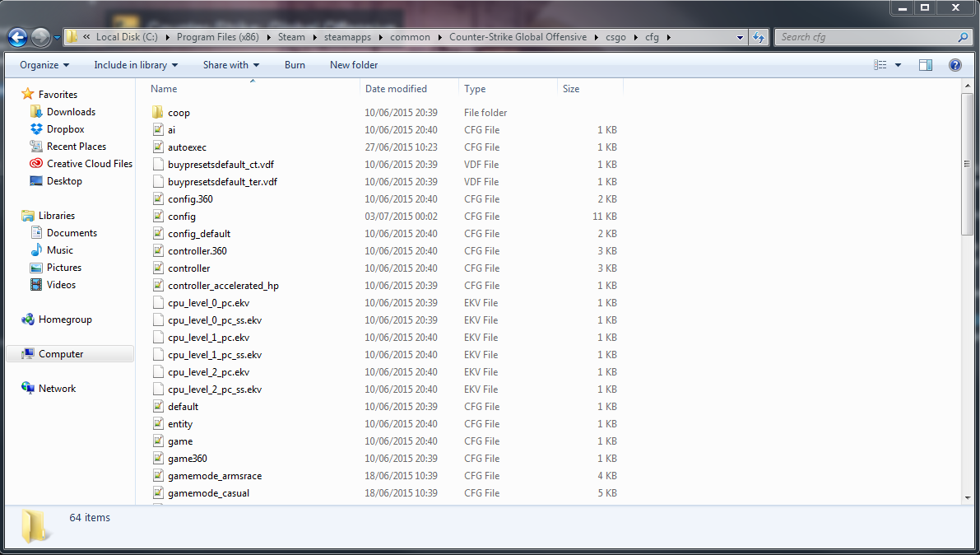Toggle the preview pane
980x555 pixels.
point(926,65)
